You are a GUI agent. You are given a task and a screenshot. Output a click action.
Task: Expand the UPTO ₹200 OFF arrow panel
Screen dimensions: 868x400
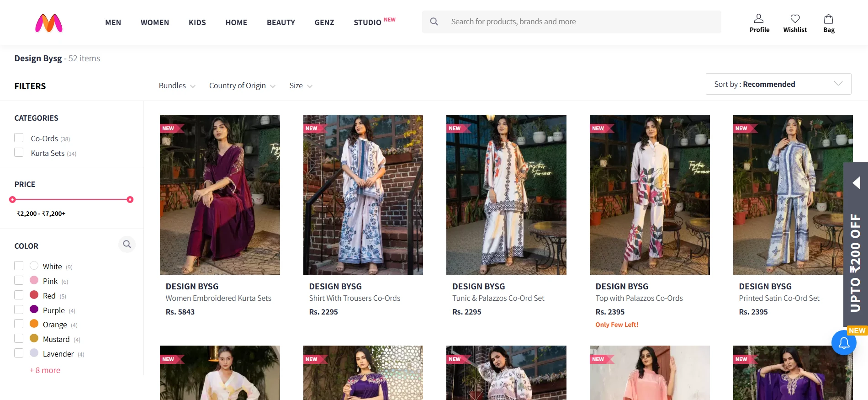pos(856,183)
